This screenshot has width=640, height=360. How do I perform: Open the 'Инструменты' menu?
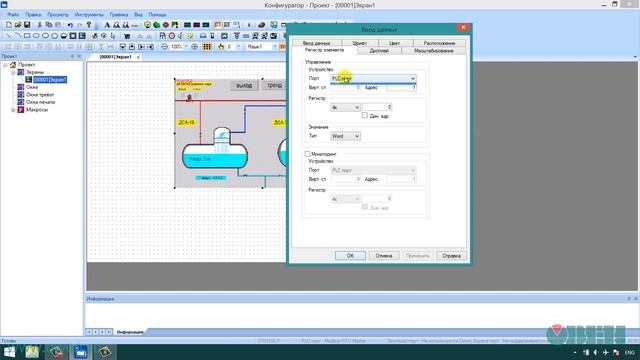click(x=89, y=14)
